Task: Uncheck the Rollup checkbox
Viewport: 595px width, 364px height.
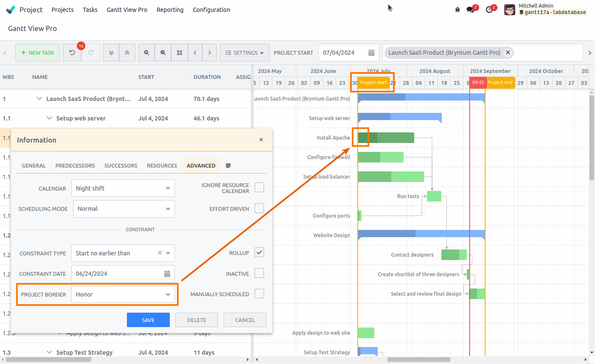Action: [x=259, y=252]
